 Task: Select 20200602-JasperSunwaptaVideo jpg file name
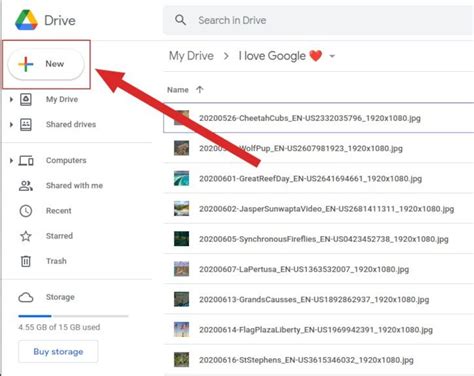[327, 209]
